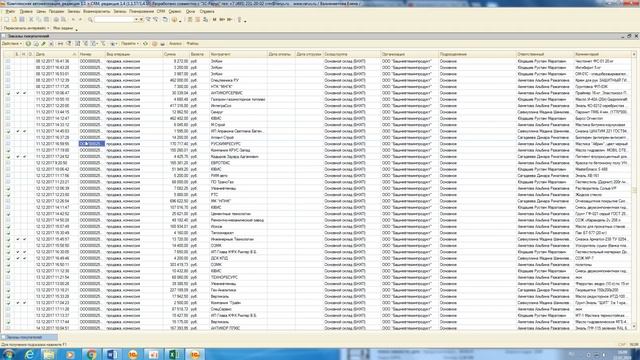Screen dimensions: 640x360
Task: Click the Windows Start button
Action: point(8,354)
